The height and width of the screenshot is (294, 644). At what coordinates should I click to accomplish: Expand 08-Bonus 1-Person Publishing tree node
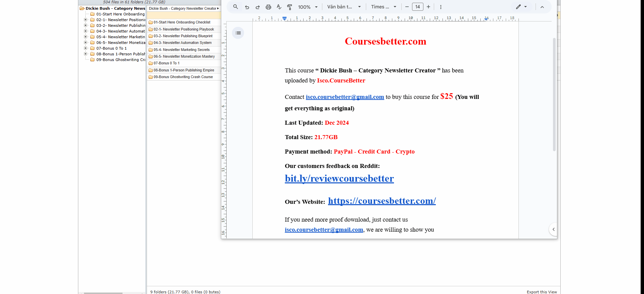click(x=86, y=54)
